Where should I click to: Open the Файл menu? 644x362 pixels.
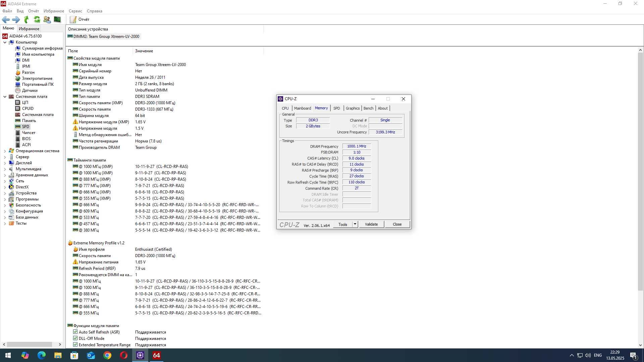(x=7, y=11)
